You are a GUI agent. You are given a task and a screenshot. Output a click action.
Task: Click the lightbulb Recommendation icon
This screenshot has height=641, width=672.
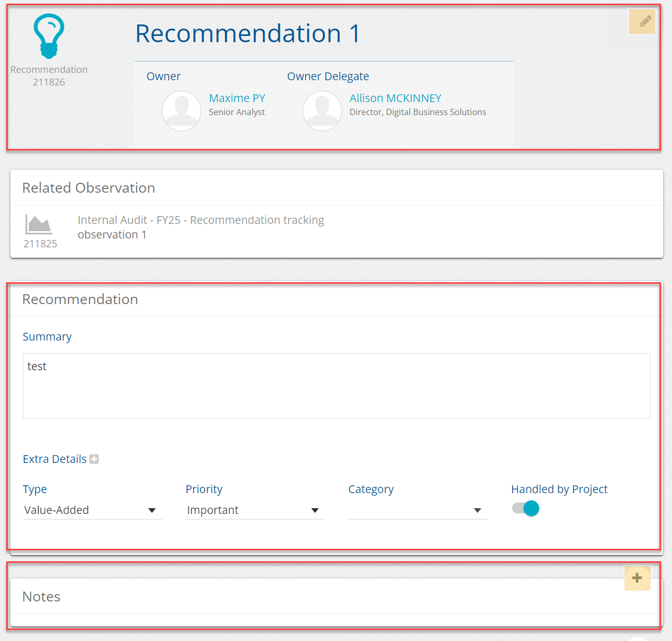pos(49,36)
